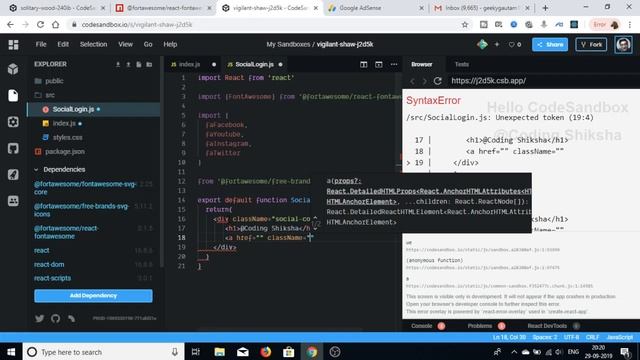Open Chrome from the Windows taskbar
The width and height of the screenshot is (640, 360).
[x=312, y=352]
